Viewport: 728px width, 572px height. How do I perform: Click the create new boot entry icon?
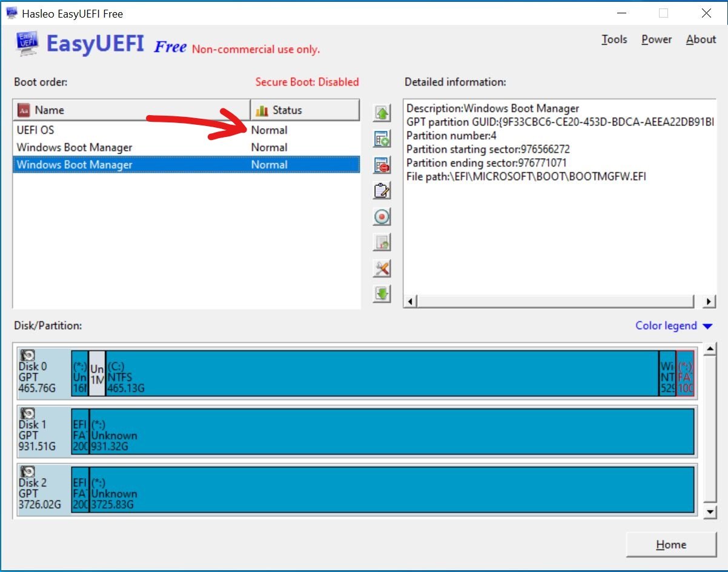[x=382, y=139]
